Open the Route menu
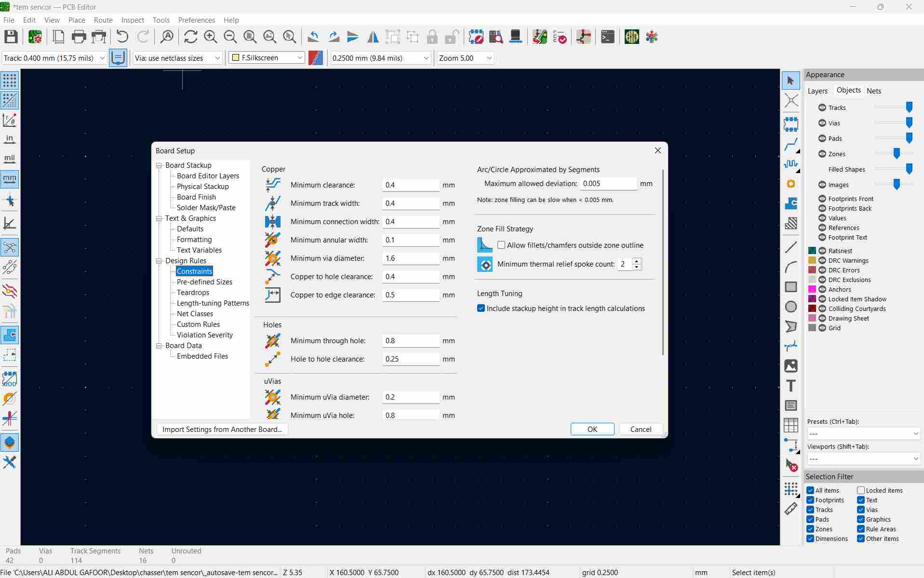The height and width of the screenshot is (578, 924). 103,20
